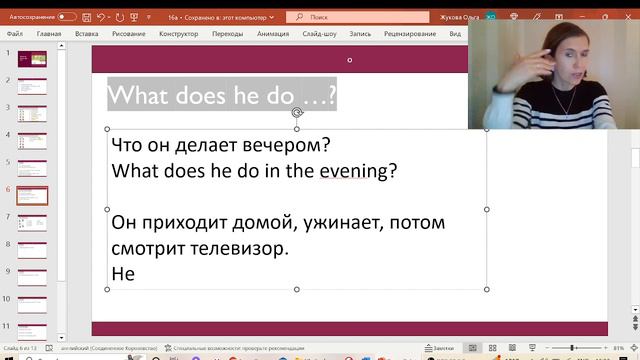The height and width of the screenshot is (360, 640).
Task: Select slide 1 thumbnail
Action: point(32,59)
